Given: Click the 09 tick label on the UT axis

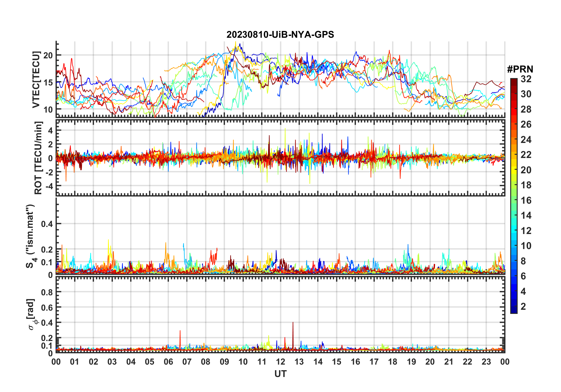Looking at the screenshot, I should tap(224, 362).
